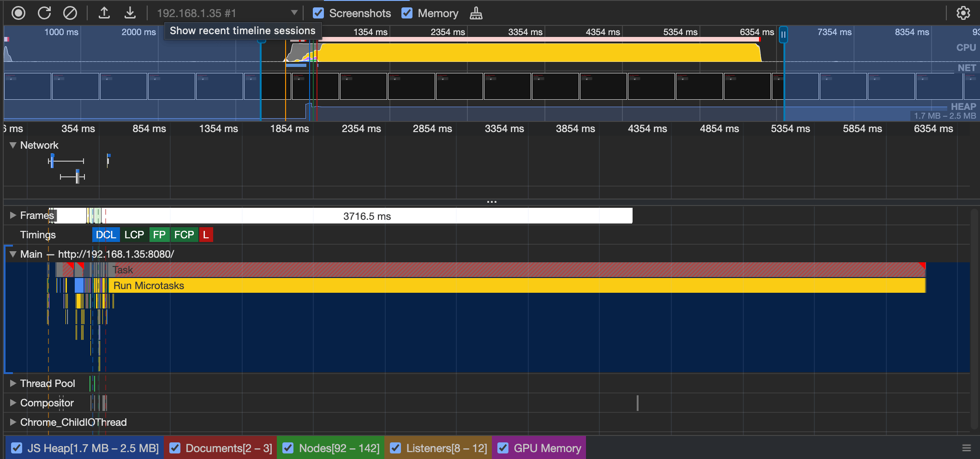This screenshot has height=459, width=980.
Task: Uncheck JS Heap counter
Action: [17, 448]
